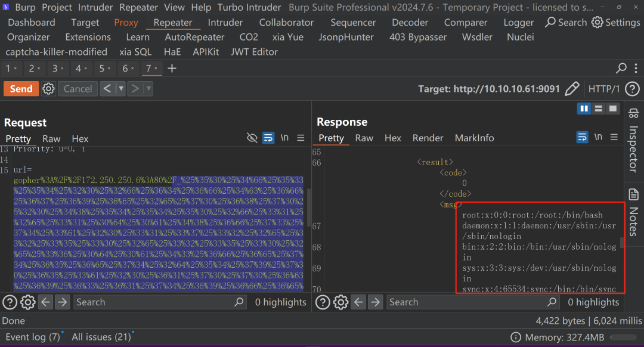Screen dimensions: 644x347
Task: Open the Turbo Intruder menu
Action: coord(249,7)
